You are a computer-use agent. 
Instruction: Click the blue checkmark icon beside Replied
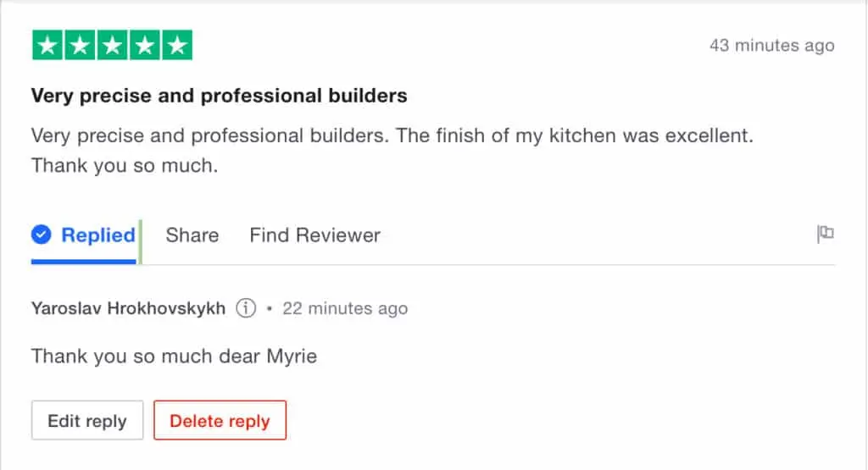coord(42,235)
